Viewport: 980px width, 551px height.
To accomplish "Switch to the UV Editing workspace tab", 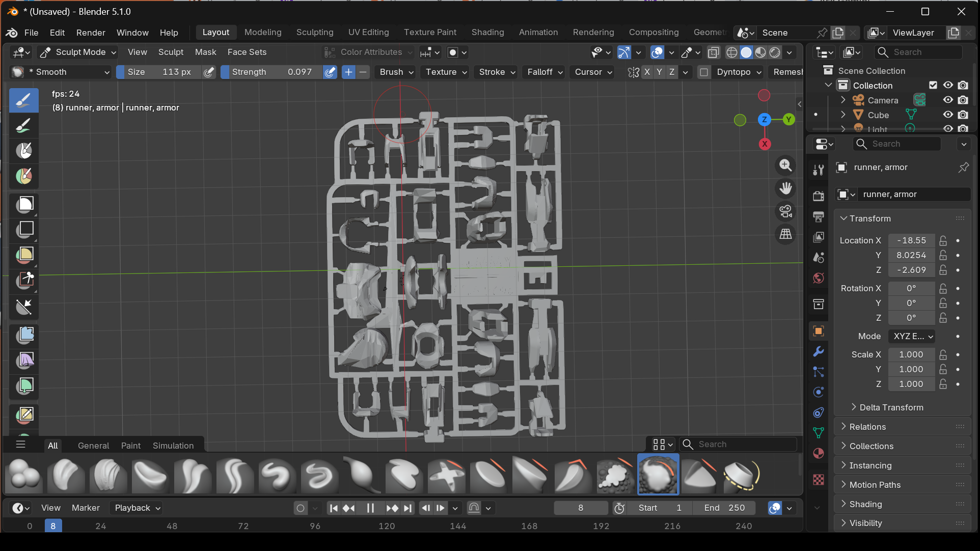I will (368, 32).
